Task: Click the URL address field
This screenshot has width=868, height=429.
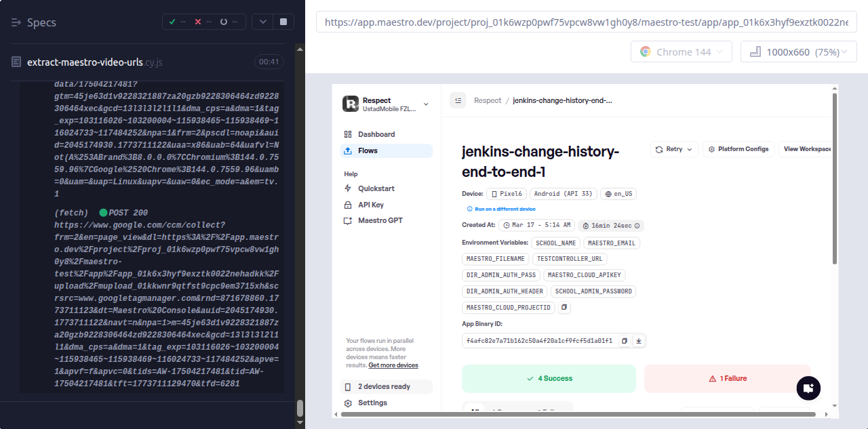Action: click(586, 22)
